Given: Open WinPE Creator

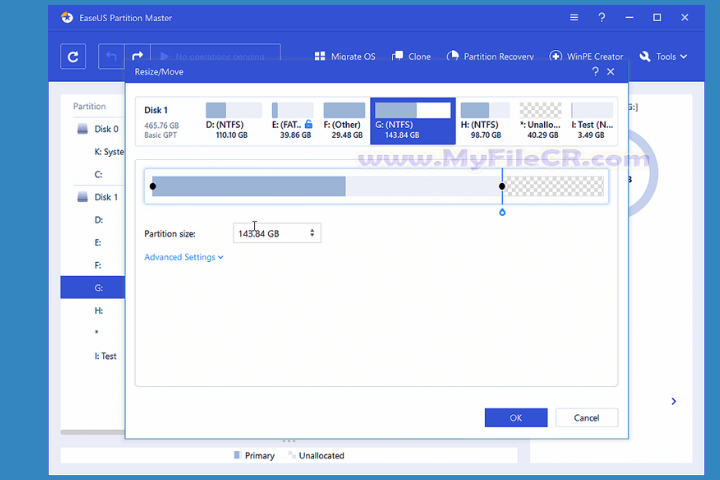Looking at the screenshot, I should pyautogui.click(x=586, y=56).
